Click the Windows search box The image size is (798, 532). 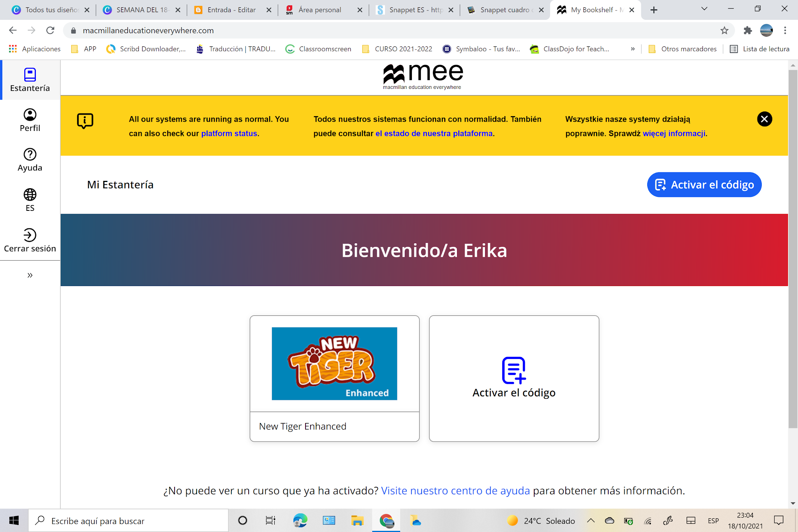click(x=128, y=521)
